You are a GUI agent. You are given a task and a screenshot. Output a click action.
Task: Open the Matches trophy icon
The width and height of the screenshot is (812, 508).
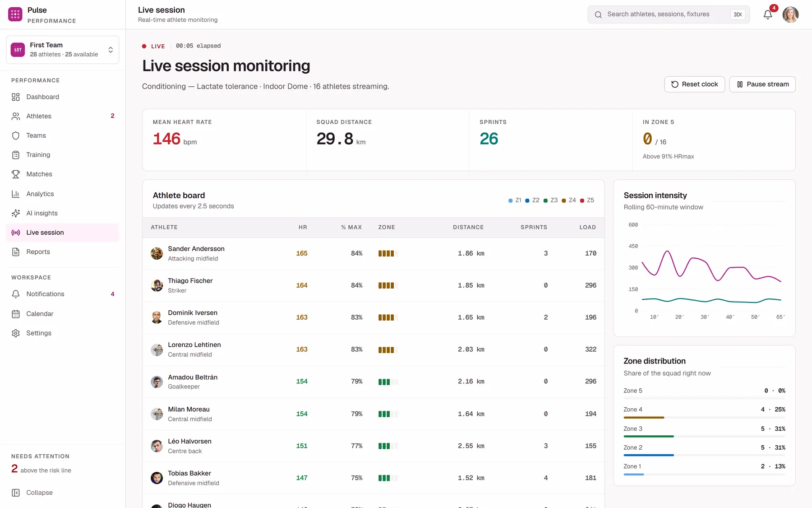point(16,174)
